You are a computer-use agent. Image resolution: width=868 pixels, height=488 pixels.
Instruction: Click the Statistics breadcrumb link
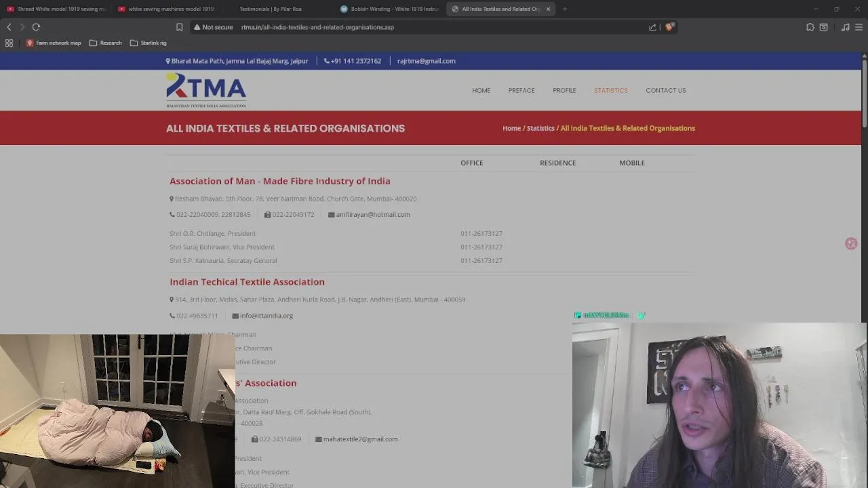pos(540,128)
